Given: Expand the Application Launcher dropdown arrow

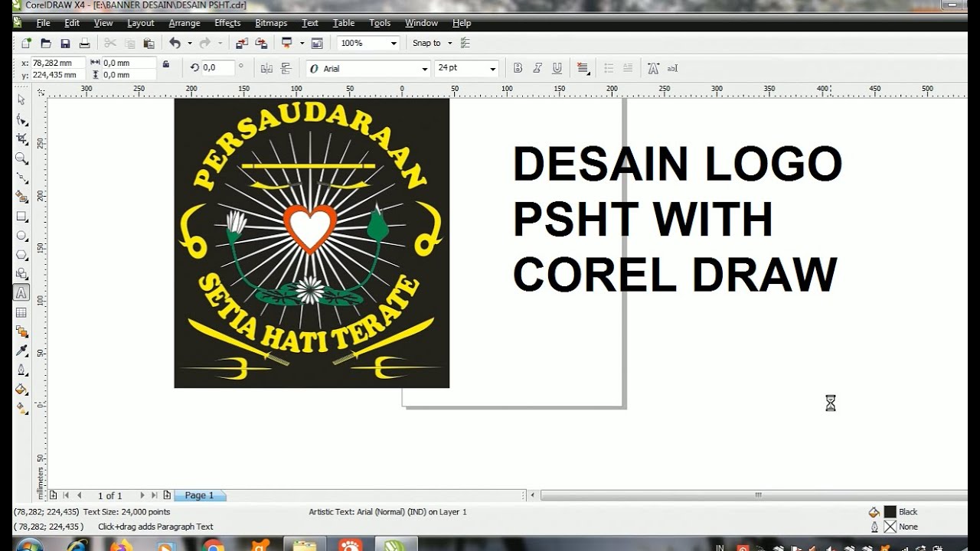Looking at the screenshot, I should click(x=302, y=44).
